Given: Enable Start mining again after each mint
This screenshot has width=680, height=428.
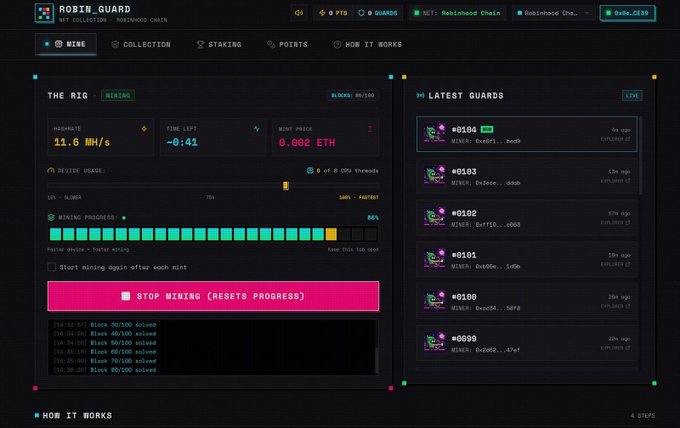Looking at the screenshot, I should [52, 267].
